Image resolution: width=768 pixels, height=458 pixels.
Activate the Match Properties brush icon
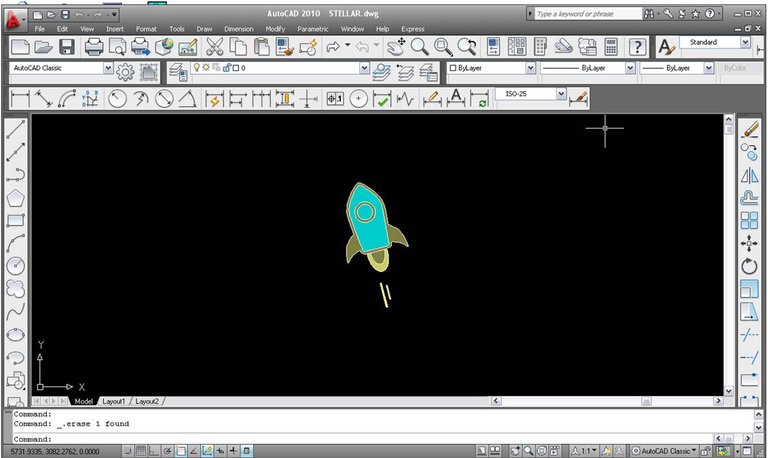pyautogui.click(x=285, y=47)
